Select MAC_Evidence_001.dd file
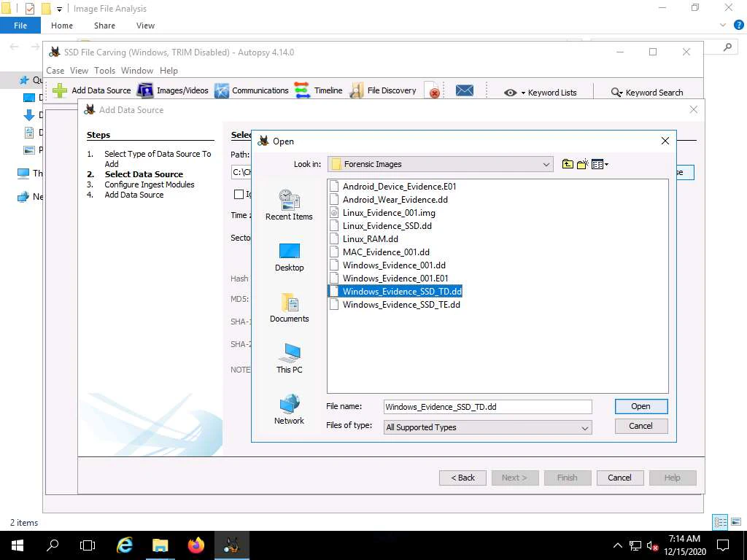The height and width of the screenshot is (560, 747). [379, 252]
